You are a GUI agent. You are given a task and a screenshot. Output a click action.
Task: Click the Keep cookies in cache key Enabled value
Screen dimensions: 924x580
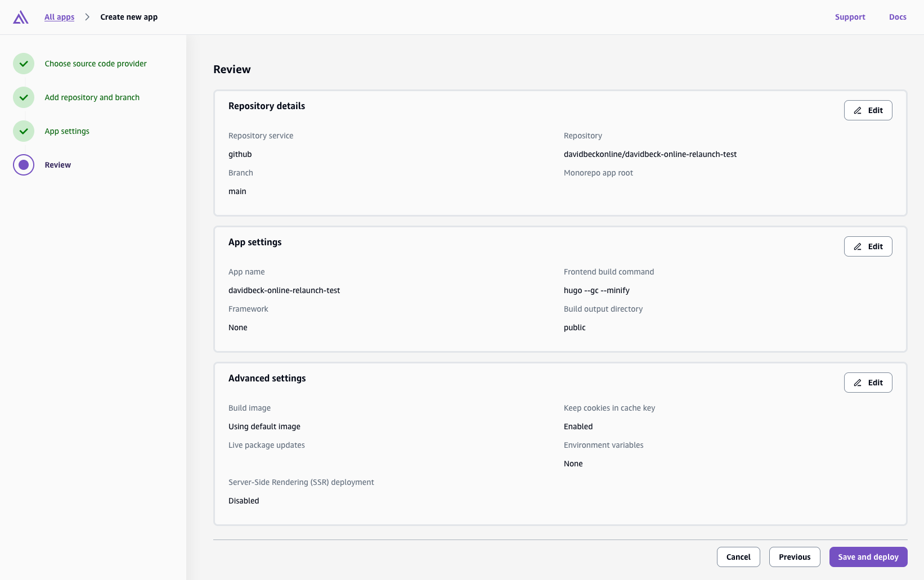pos(578,426)
